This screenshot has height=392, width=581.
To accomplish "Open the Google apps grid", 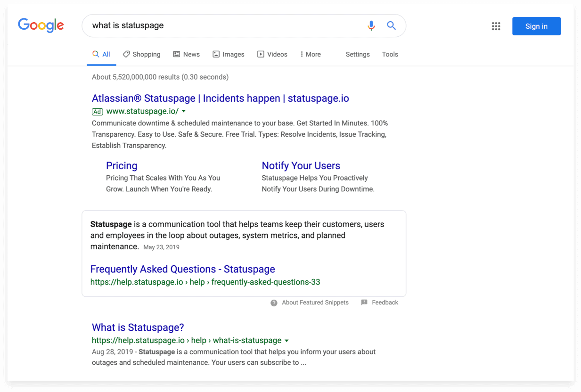I will (496, 26).
